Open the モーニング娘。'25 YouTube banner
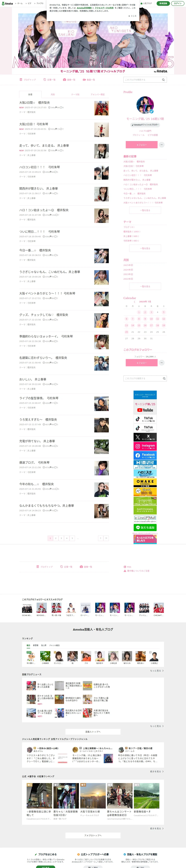This screenshot has height=868, width=186. (x=145, y=407)
